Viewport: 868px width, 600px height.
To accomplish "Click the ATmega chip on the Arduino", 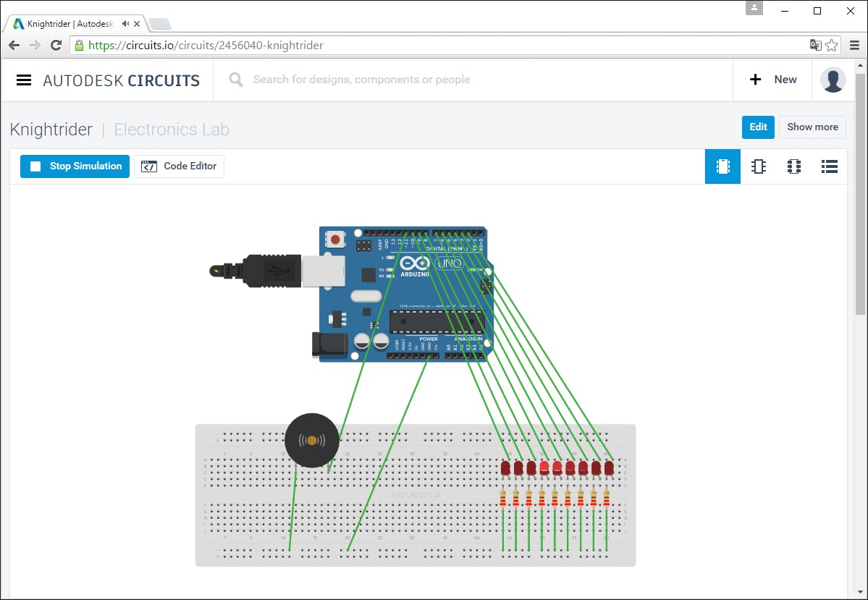I will [437, 321].
